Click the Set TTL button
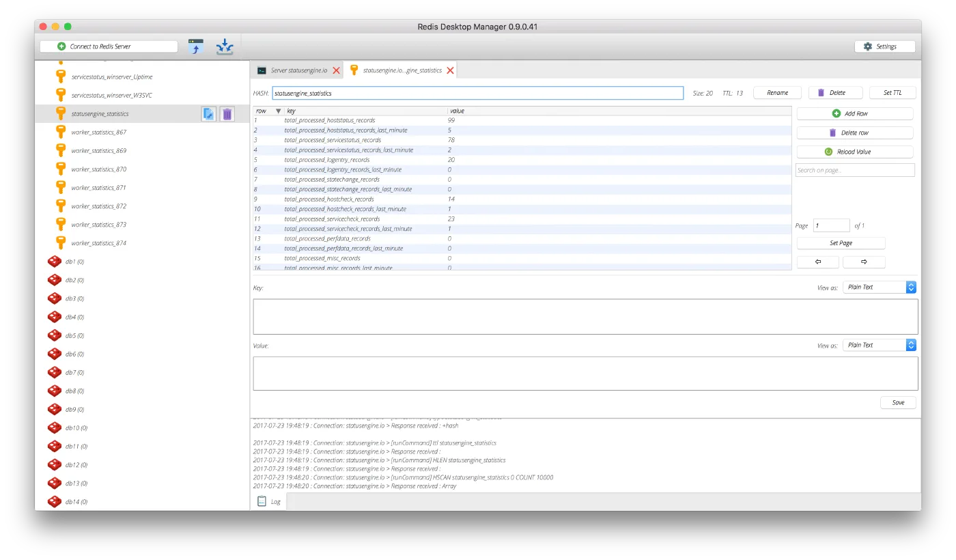This screenshot has height=560, width=956. [892, 93]
